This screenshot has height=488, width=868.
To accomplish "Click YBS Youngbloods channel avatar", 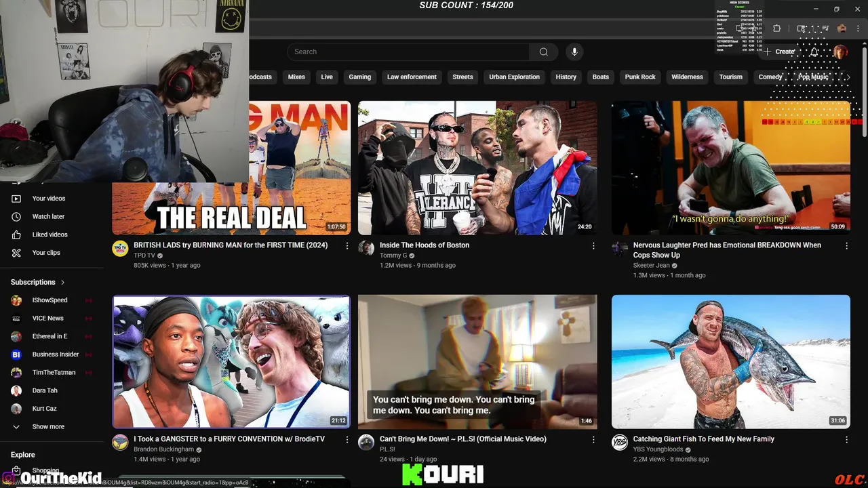I will pyautogui.click(x=620, y=443).
